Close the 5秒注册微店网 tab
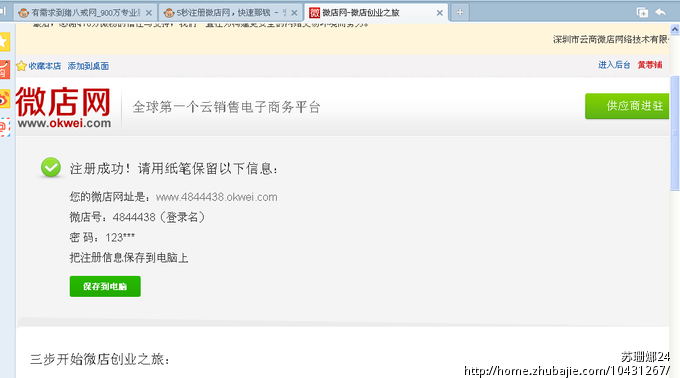680x378 pixels. (294, 13)
